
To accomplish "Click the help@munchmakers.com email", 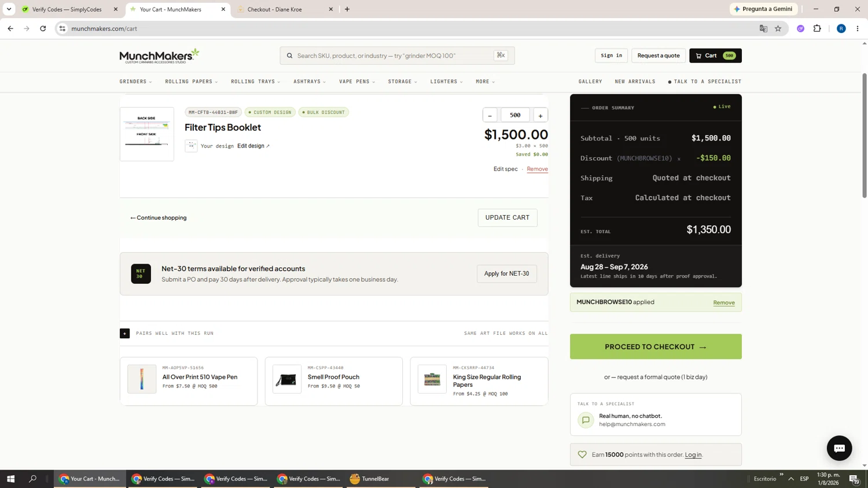I will tap(632, 424).
